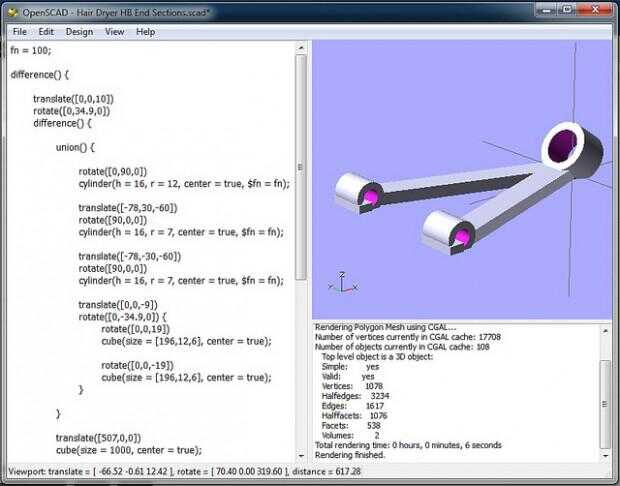Screen dimensions: 620x486
Task: Click the 'Rendering finished.' console line
Action: 350,455
